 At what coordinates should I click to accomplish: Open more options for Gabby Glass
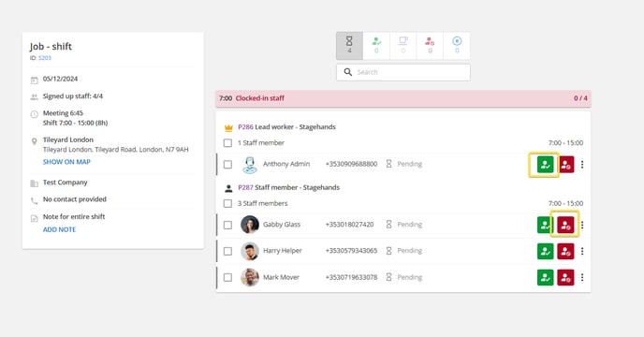pos(582,225)
